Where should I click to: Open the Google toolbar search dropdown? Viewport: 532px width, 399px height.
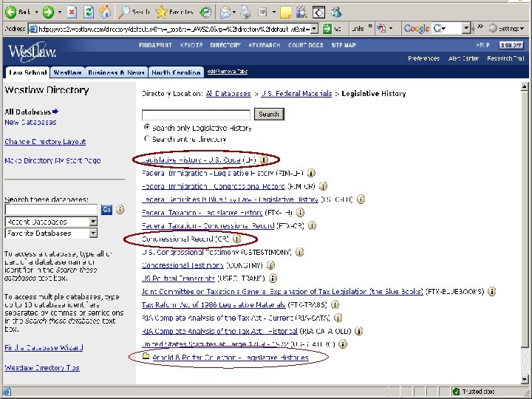[x=466, y=29]
